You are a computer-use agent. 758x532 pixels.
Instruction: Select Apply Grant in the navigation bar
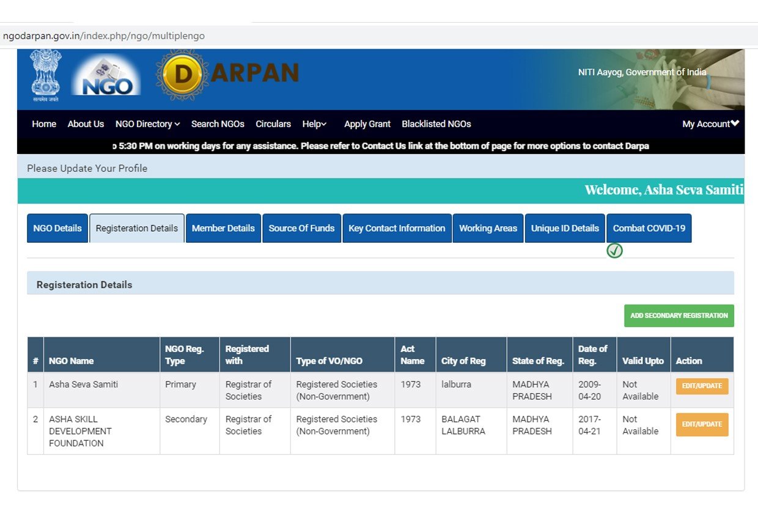pyautogui.click(x=367, y=124)
